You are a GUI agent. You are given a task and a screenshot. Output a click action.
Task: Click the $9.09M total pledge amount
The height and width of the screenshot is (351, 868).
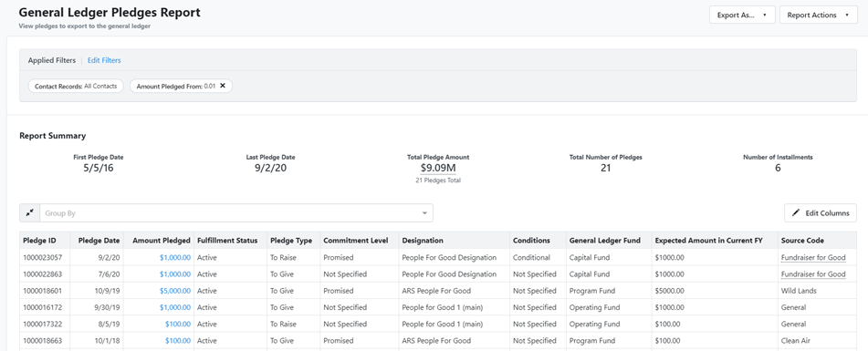[438, 168]
